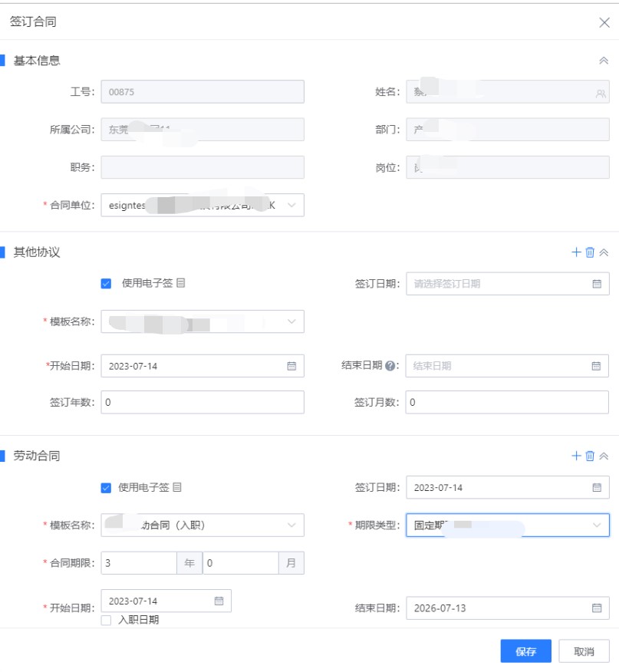Collapse the 基本信息 section with its chevron

[605, 60]
